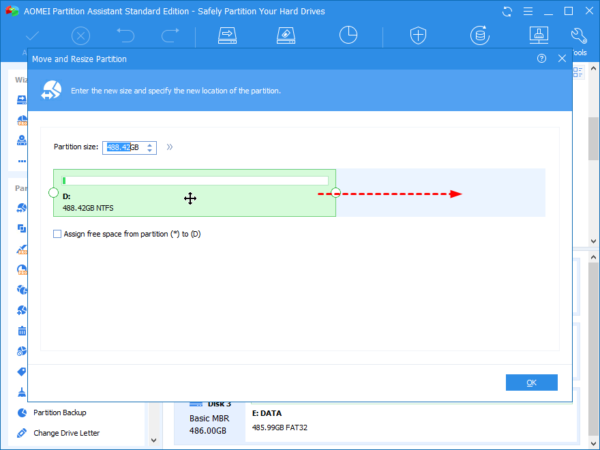
Task: Open the disk clone/migrate drive icon
Action: pyautogui.click(x=227, y=35)
